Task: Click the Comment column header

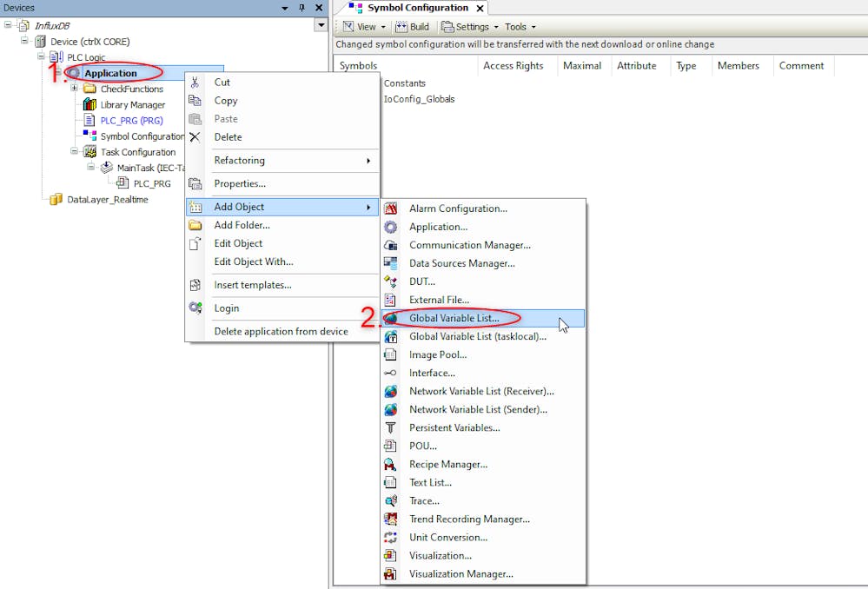Action: tap(802, 65)
